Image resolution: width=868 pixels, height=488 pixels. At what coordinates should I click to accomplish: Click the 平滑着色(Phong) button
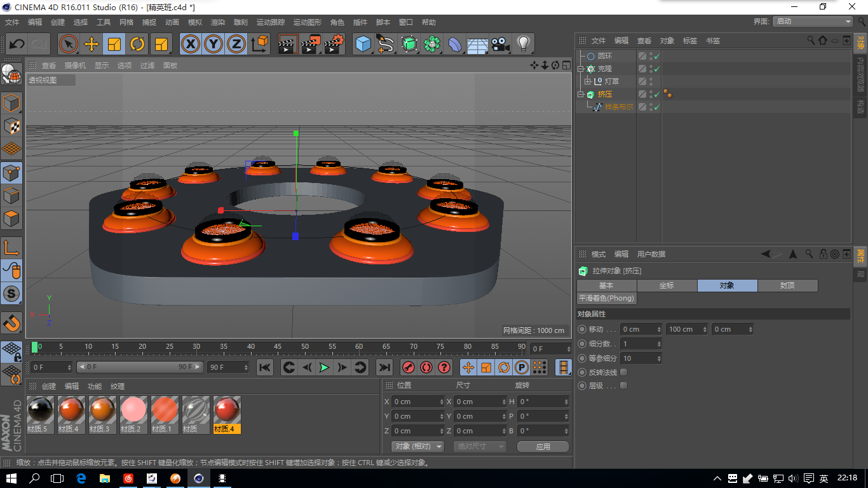607,298
